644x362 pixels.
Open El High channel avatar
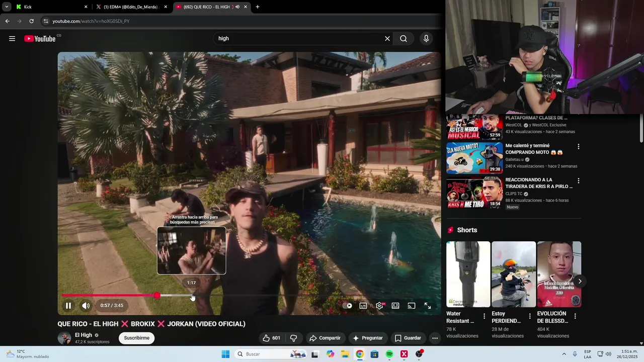(x=64, y=338)
